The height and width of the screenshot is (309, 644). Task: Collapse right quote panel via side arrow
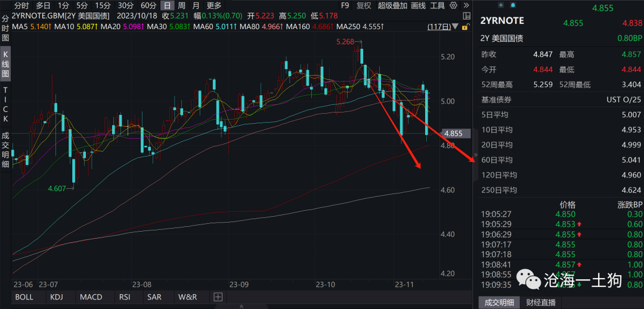point(476,155)
